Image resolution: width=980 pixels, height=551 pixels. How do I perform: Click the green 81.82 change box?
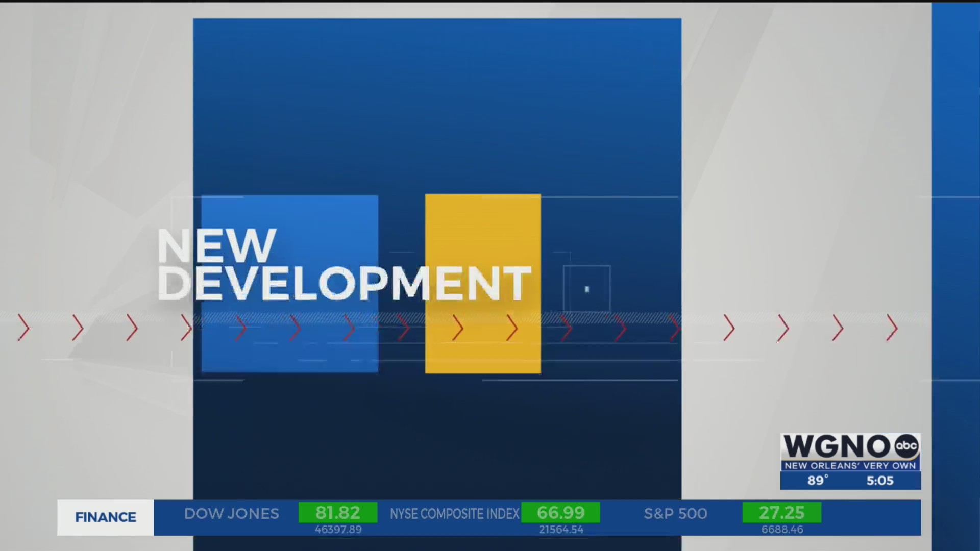tap(338, 512)
